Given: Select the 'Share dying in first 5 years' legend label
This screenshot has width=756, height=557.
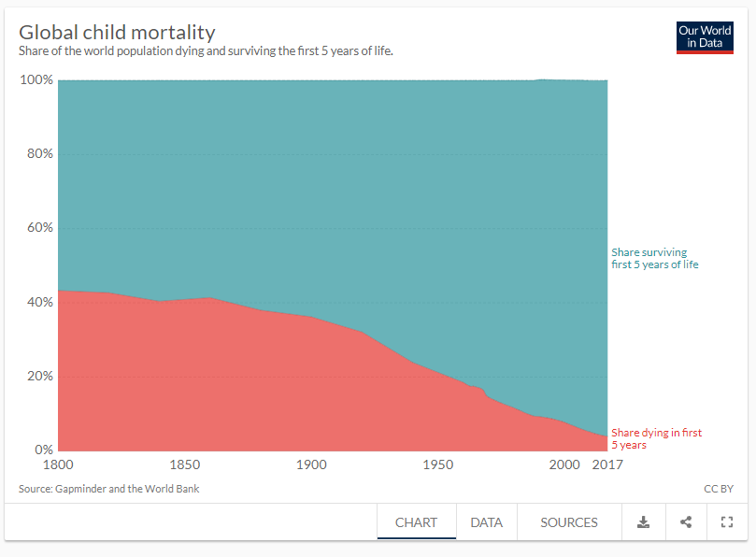Looking at the screenshot, I should (656, 438).
